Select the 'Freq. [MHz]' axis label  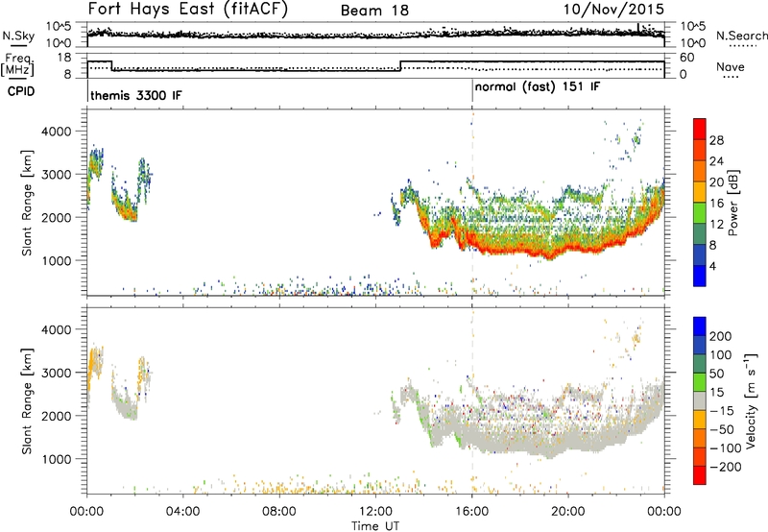pos(17,64)
